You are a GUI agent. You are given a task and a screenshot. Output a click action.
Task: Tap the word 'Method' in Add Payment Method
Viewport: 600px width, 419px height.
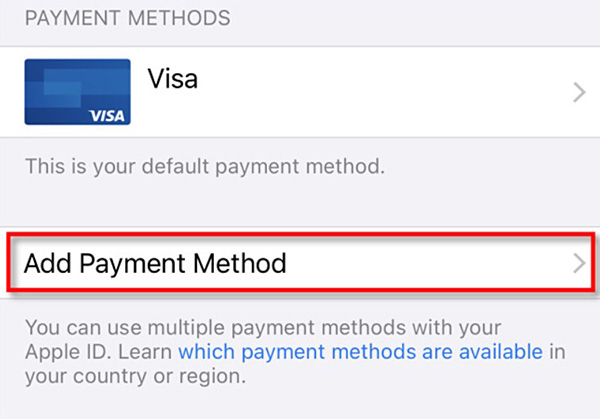(240, 264)
